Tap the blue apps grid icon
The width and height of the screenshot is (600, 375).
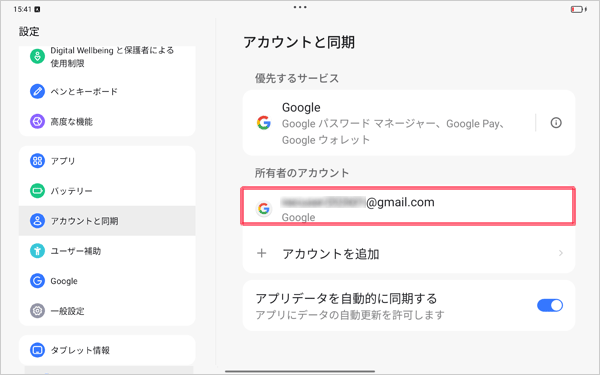coord(37,161)
